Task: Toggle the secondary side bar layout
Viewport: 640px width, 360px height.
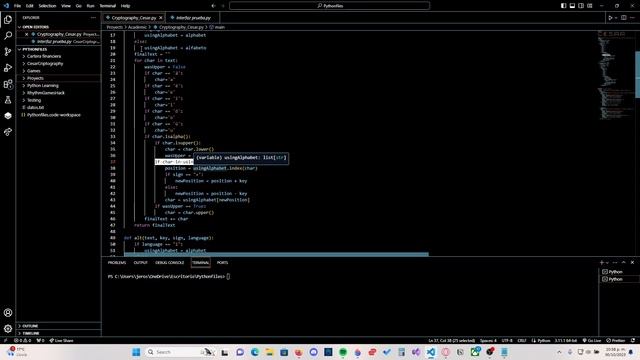Action: [581, 6]
